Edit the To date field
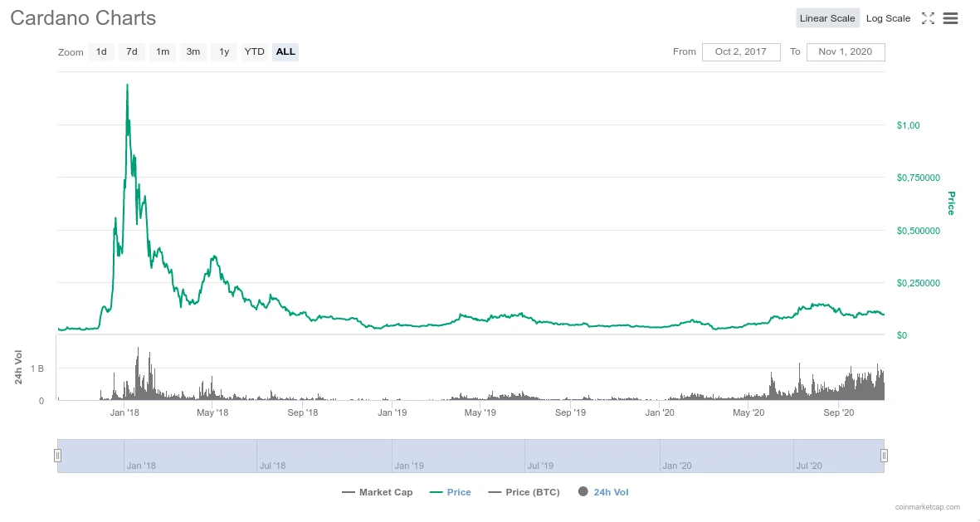Image resolution: width=980 pixels, height=522 pixels. pos(846,52)
